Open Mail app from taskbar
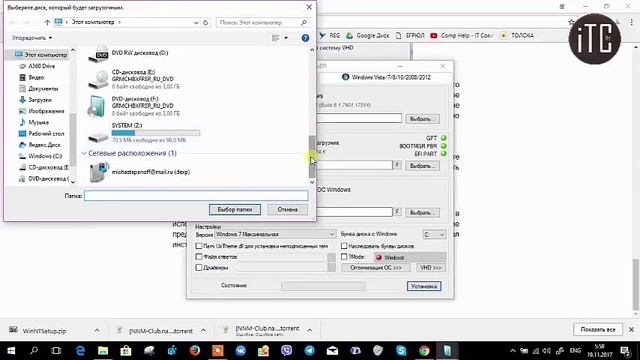 pyautogui.click(x=332, y=351)
